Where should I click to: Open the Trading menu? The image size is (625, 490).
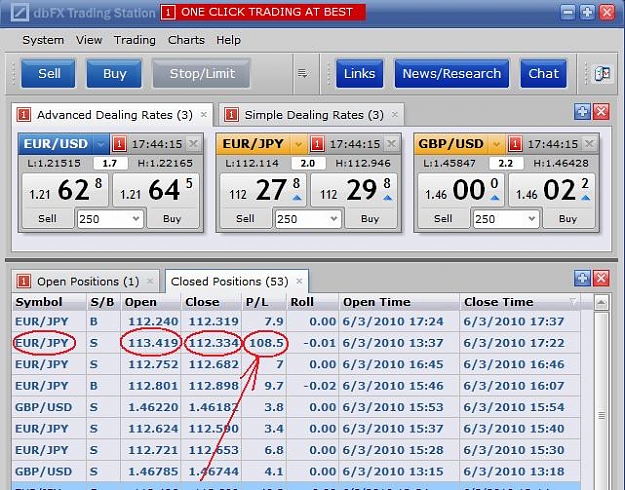pyautogui.click(x=135, y=40)
